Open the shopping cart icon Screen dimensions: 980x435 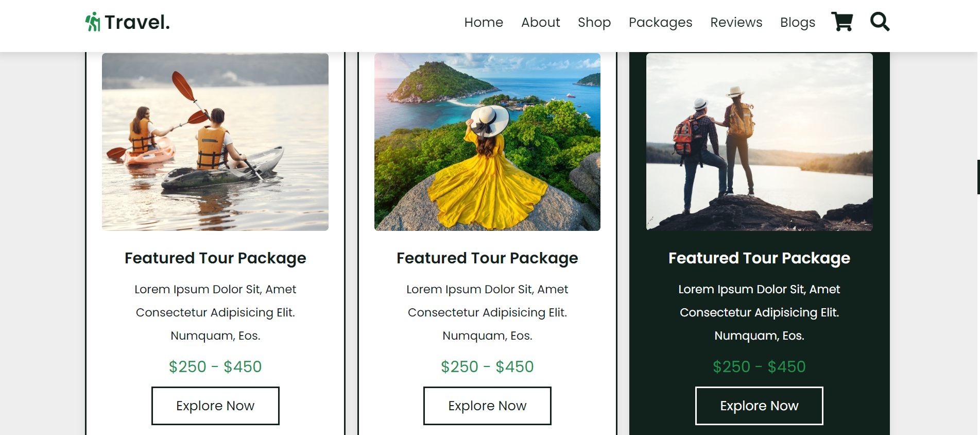842,22
